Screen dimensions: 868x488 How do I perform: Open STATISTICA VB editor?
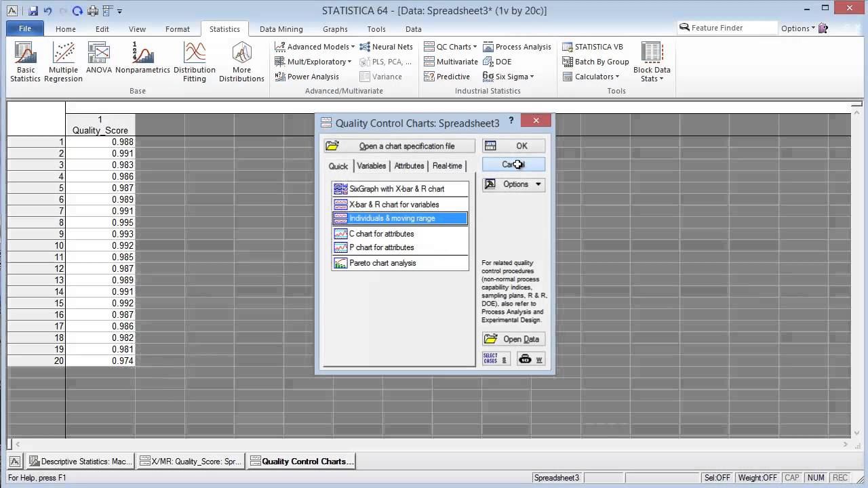(x=593, y=47)
